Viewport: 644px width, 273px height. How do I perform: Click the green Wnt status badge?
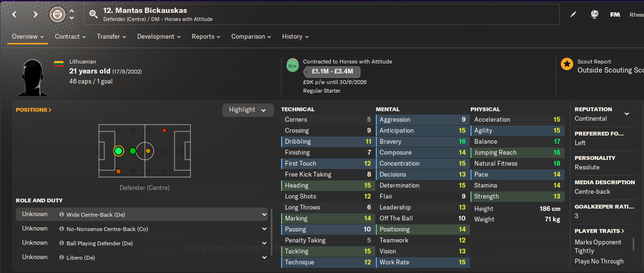[293, 65]
